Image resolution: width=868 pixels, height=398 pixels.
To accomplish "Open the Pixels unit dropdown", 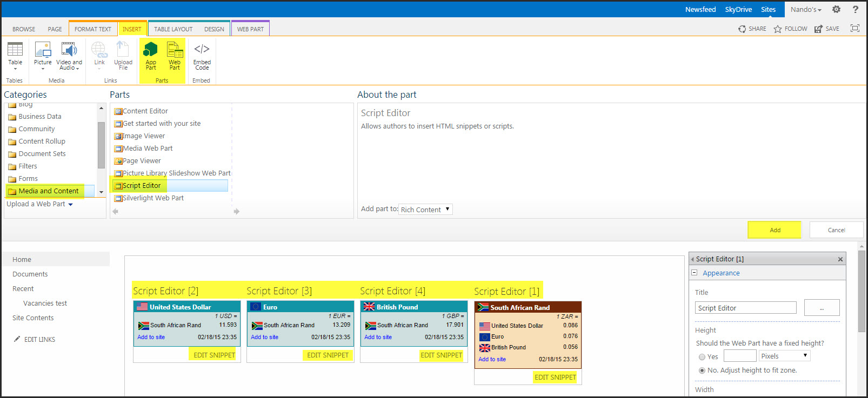I will coord(784,356).
